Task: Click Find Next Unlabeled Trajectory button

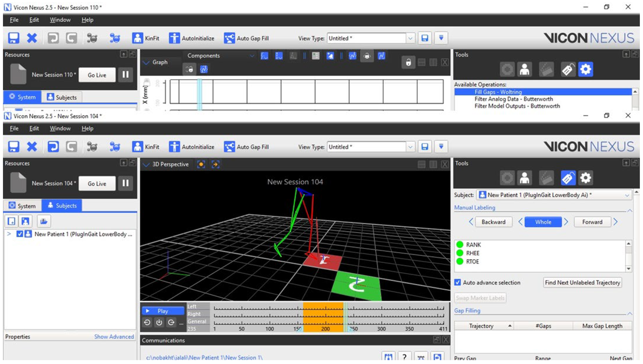Action: pos(582,282)
